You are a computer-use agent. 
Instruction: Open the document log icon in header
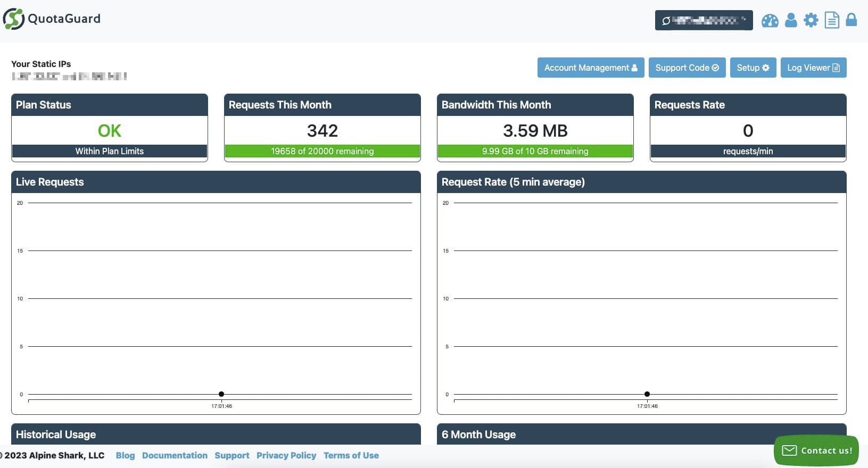click(832, 20)
